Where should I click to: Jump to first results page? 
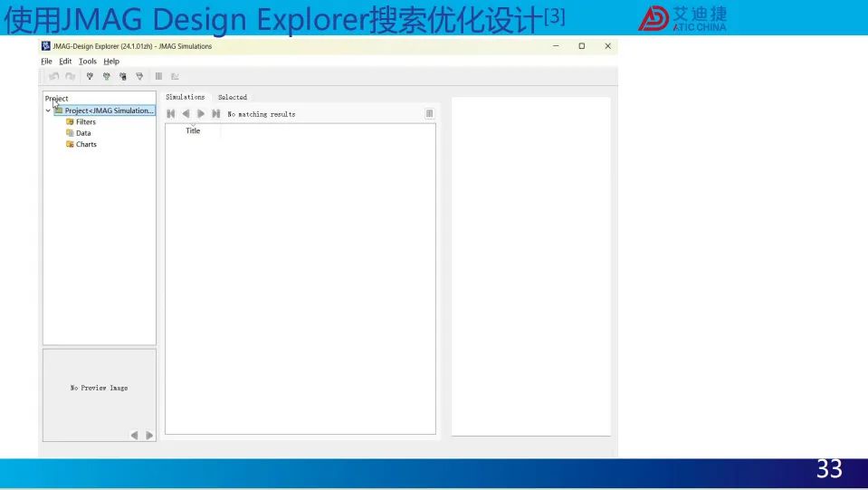click(170, 113)
